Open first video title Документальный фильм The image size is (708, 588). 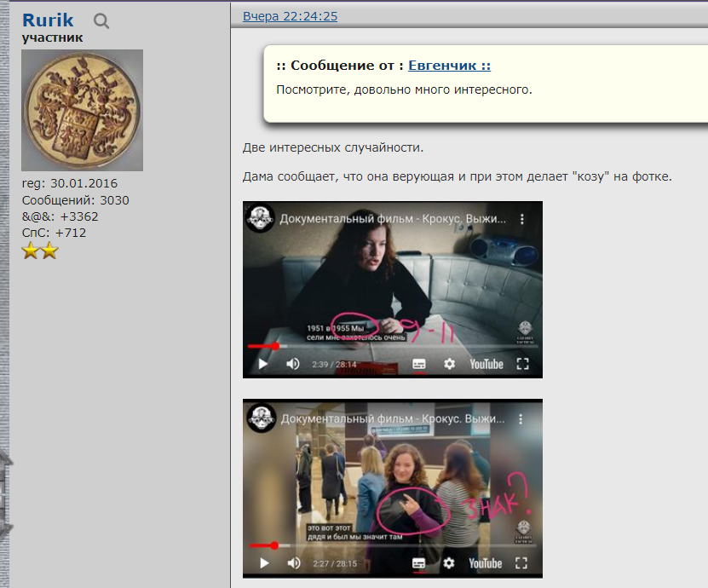pos(393,219)
